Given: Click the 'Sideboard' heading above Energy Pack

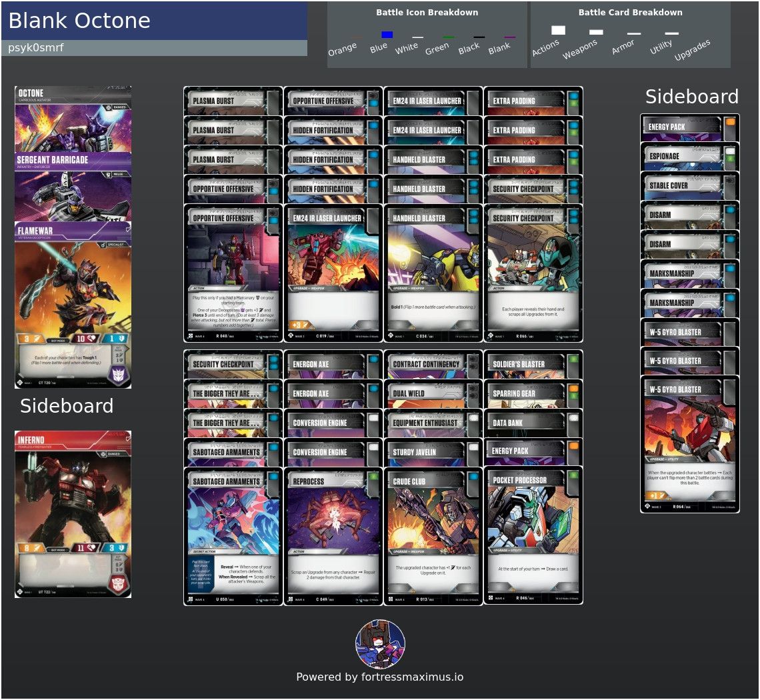Looking at the screenshot, I should point(692,97).
